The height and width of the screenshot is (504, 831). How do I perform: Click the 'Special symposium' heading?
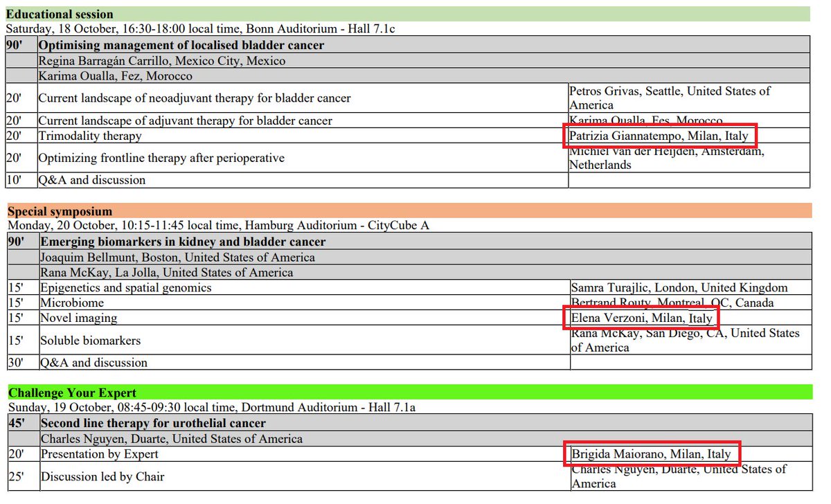click(59, 211)
